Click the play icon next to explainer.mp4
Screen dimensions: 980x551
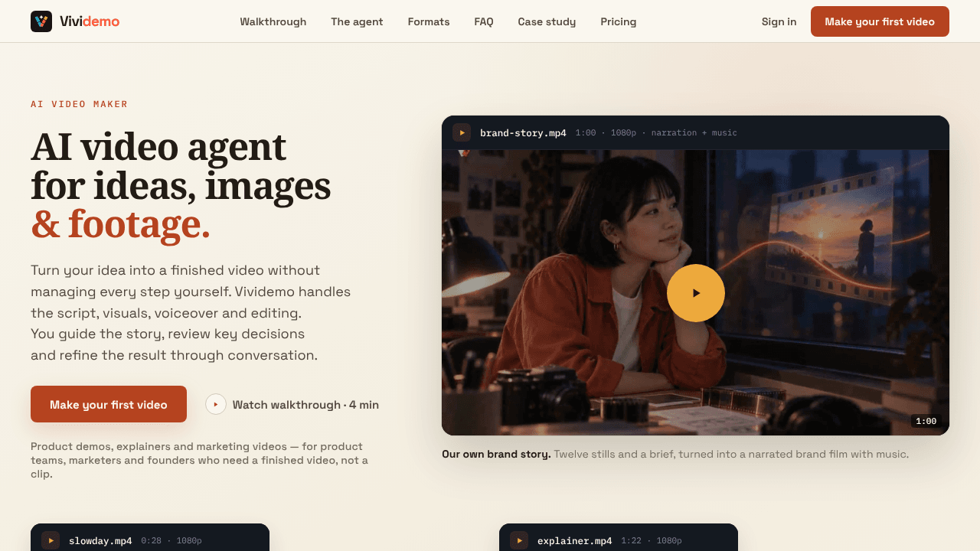click(519, 540)
